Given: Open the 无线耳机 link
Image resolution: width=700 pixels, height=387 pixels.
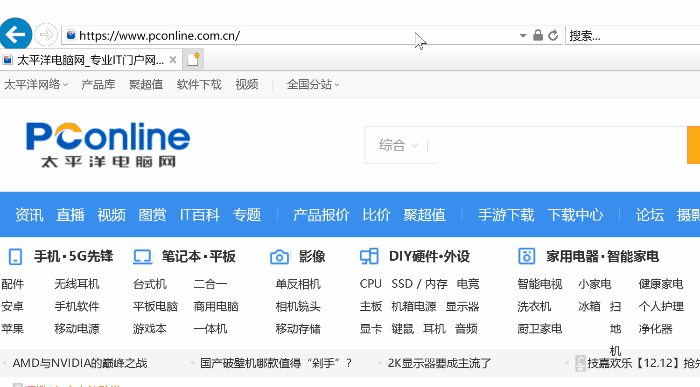Looking at the screenshot, I should pos(77,284).
